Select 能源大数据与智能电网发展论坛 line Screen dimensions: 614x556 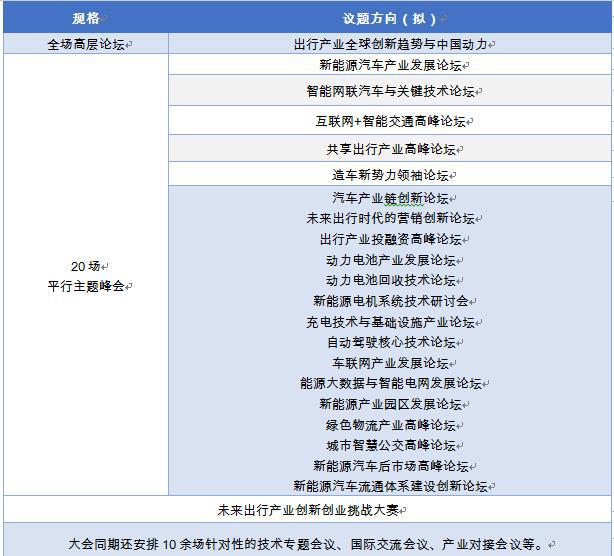click(390, 383)
